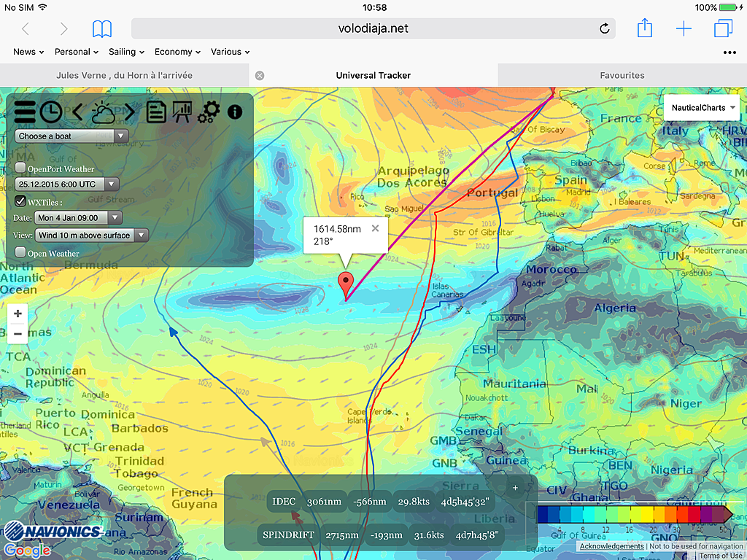Tap the volodiaja.net address bar
The image size is (747, 560).
[x=373, y=28]
